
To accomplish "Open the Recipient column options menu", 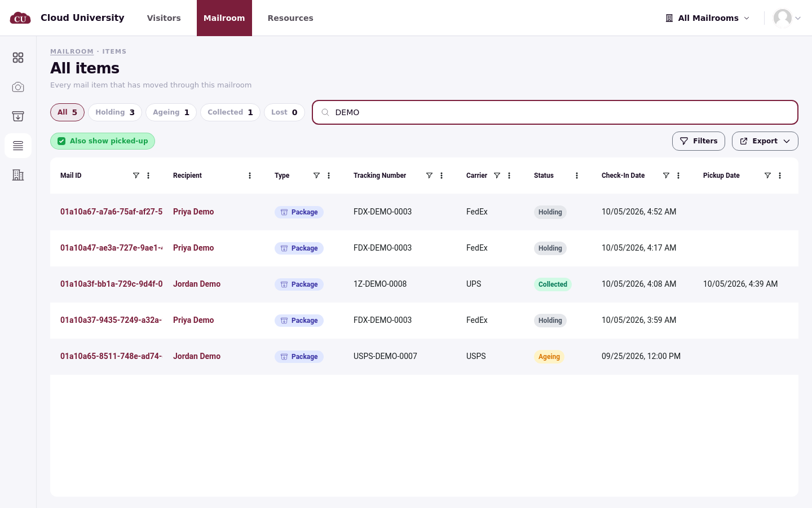I will coord(250,176).
